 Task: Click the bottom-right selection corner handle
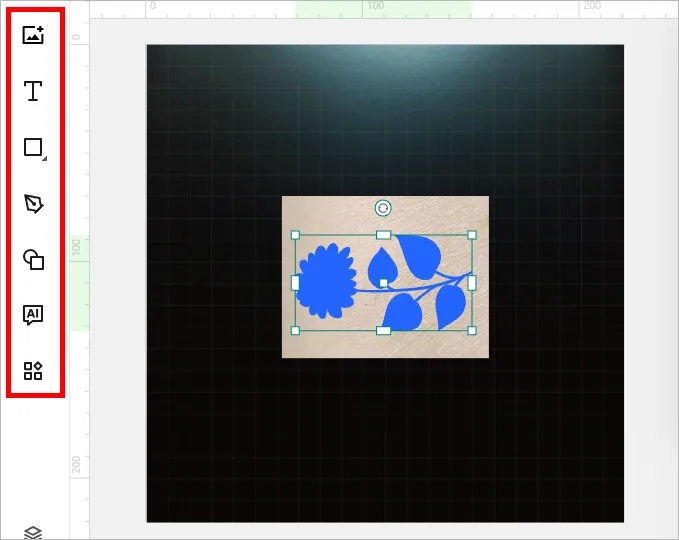point(472,331)
